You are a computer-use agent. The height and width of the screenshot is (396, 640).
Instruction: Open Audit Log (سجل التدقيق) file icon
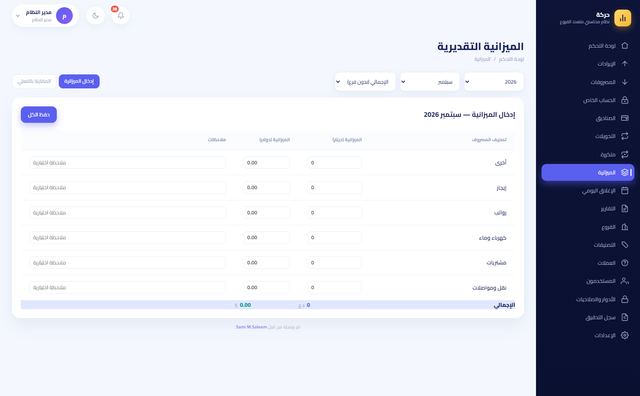point(624,317)
